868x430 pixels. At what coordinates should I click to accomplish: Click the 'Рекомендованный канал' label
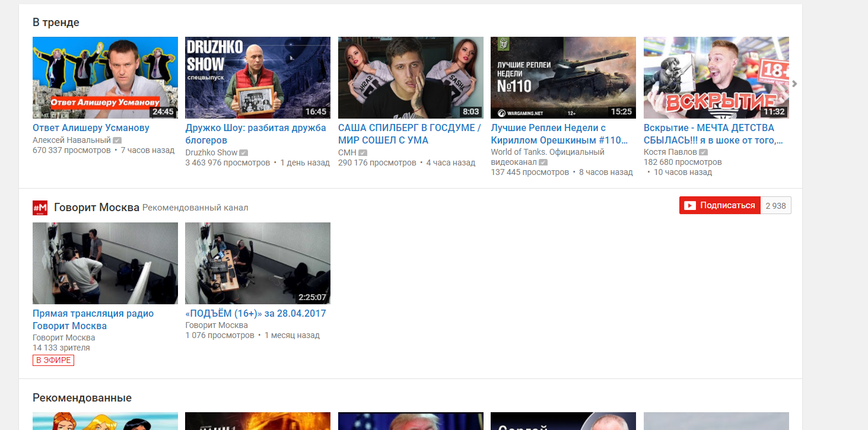coord(195,208)
